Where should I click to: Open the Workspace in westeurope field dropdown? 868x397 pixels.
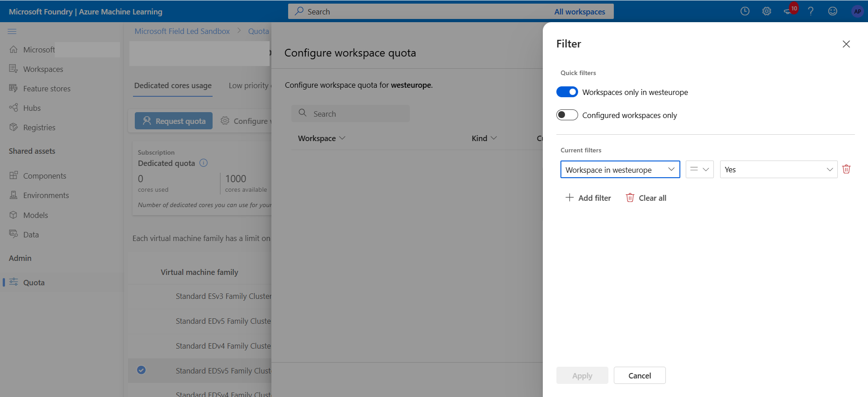(x=620, y=170)
